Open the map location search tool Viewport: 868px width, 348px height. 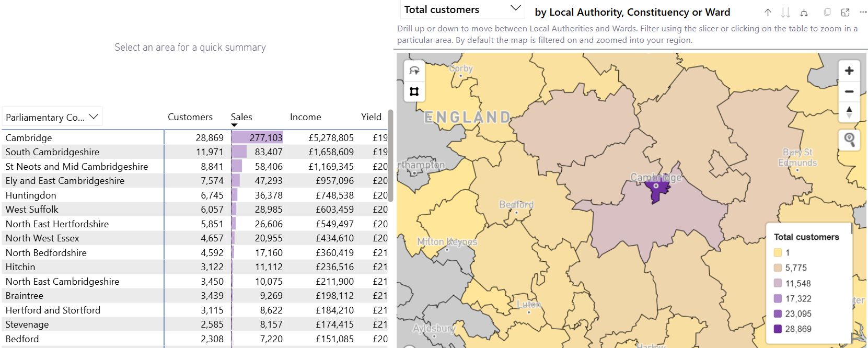(849, 140)
